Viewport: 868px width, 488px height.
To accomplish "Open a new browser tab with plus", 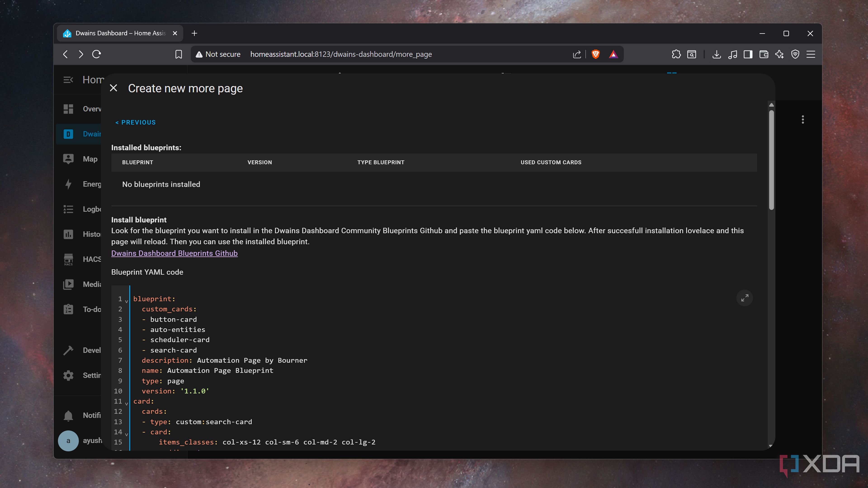I will (194, 33).
